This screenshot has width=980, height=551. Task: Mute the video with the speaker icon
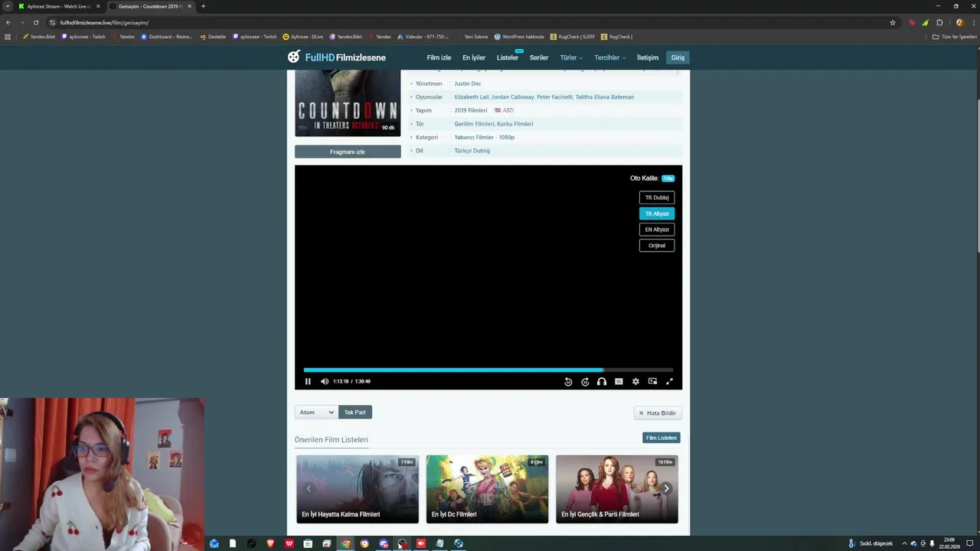coord(325,381)
